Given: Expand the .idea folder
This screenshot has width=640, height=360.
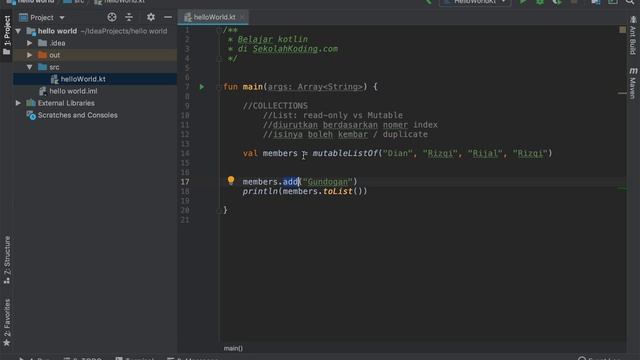Looking at the screenshot, I should coord(29,43).
